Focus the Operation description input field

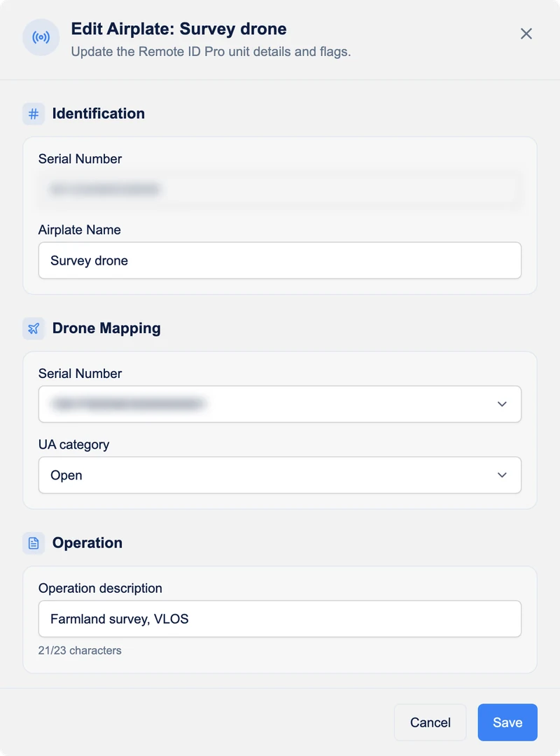(x=280, y=619)
